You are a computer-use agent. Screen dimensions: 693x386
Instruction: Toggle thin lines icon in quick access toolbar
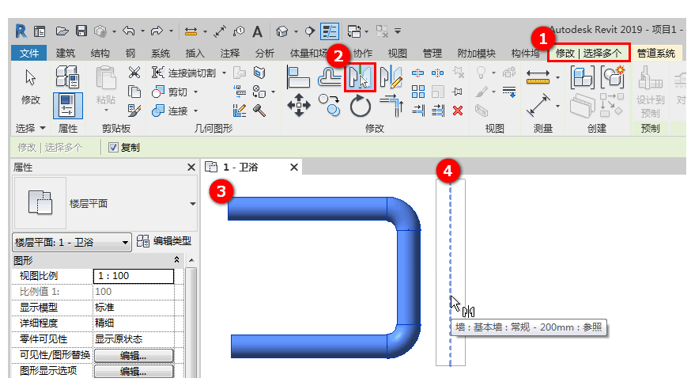tap(330, 31)
